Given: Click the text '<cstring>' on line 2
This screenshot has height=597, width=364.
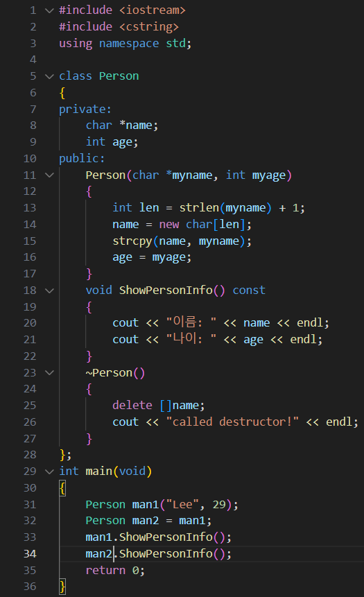Looking at the screenshot, I should [149, 26].
